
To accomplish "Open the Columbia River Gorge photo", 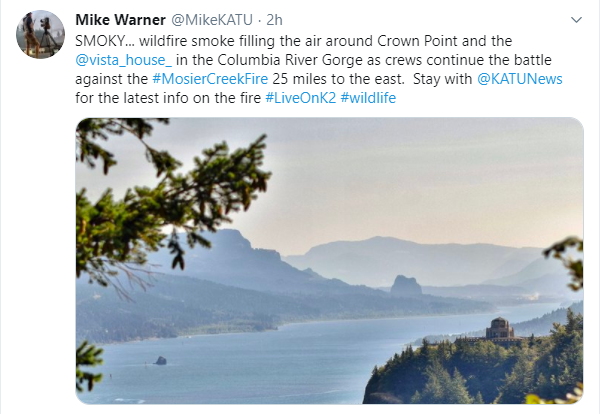I will pyautogui.click(x=329, y=261).
